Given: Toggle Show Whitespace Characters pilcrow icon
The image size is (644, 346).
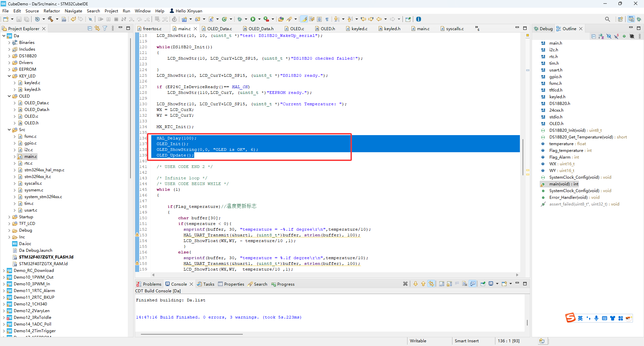Looking at the screenshot, I should [327, 19].
